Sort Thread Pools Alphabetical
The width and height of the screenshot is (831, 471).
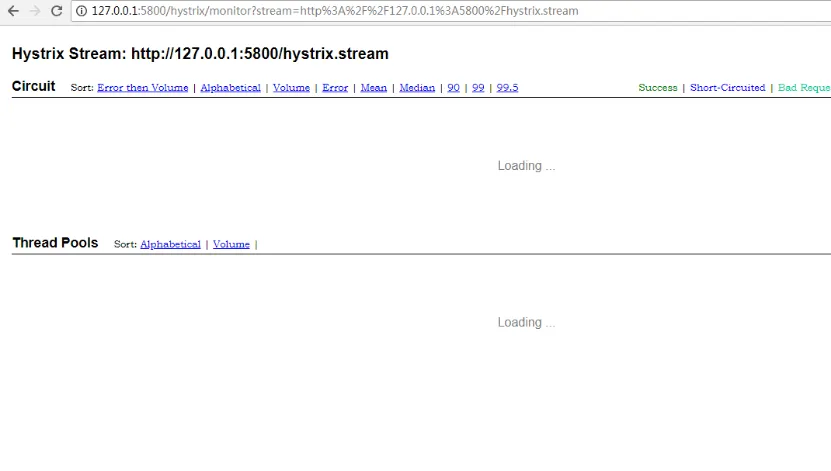[170, 244]
